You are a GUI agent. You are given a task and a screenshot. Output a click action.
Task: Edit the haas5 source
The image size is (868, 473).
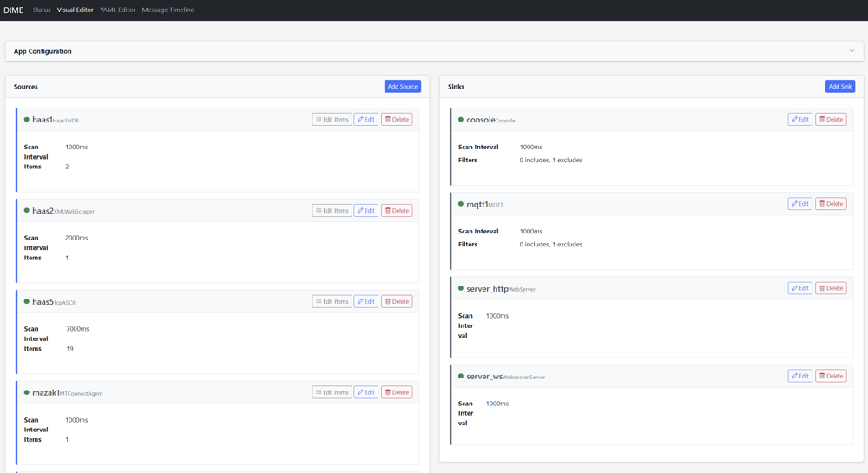tap(365, 302)
